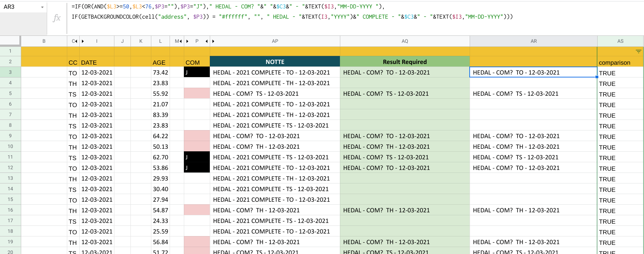Select the age cell 55.92
The height and width of the screenshot is (254, 644).
click(160, 94)
